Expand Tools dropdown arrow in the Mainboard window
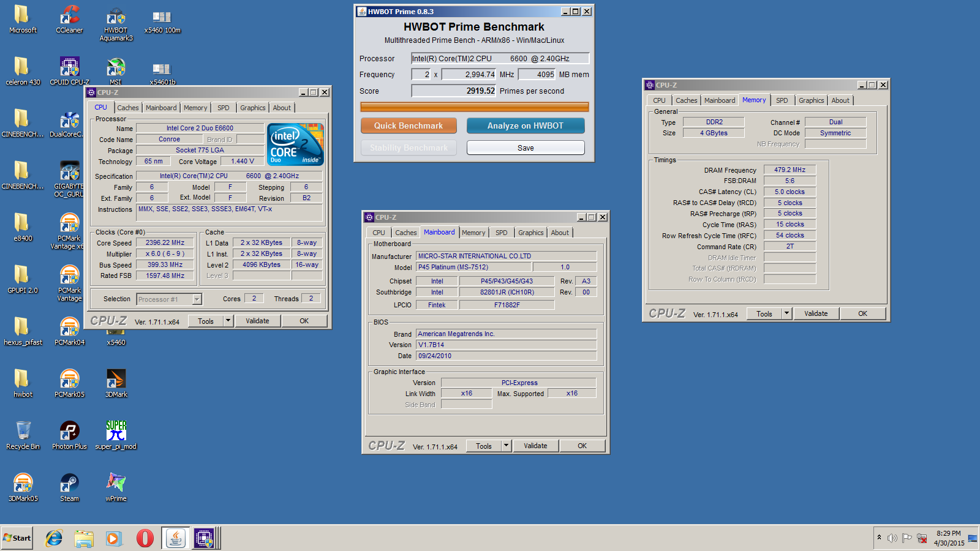 pos(507,446)
